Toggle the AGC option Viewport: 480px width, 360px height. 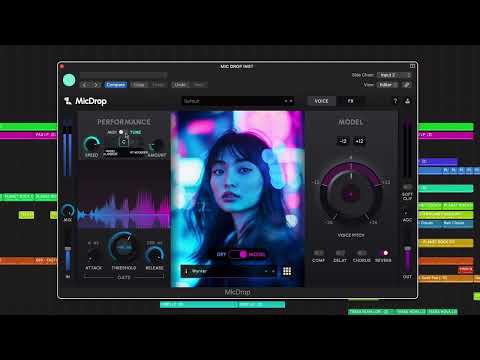(407, 213)
